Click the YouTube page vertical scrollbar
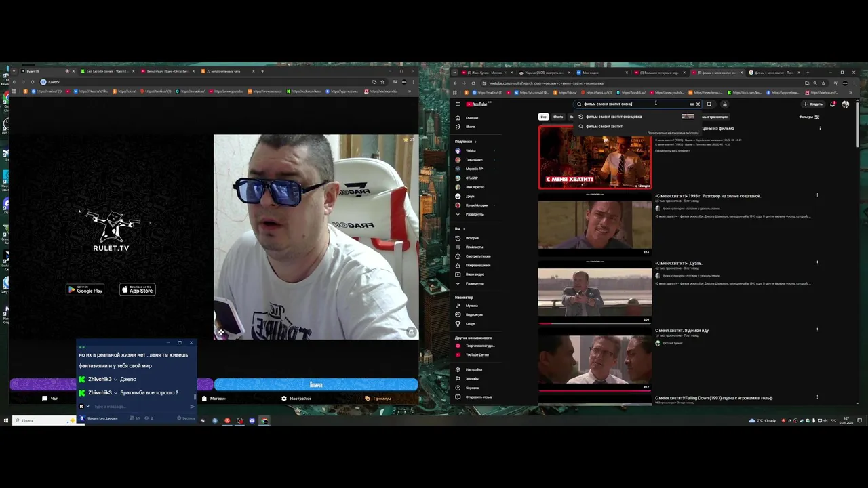 point(858,124)
